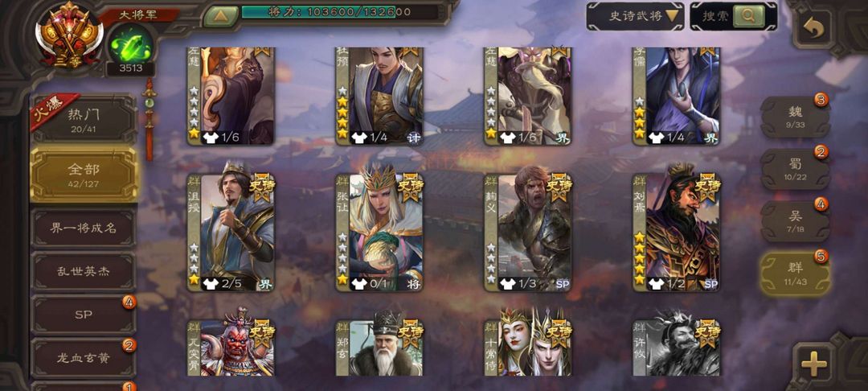Collapse panel with up-arrow button

pos(221,16)
